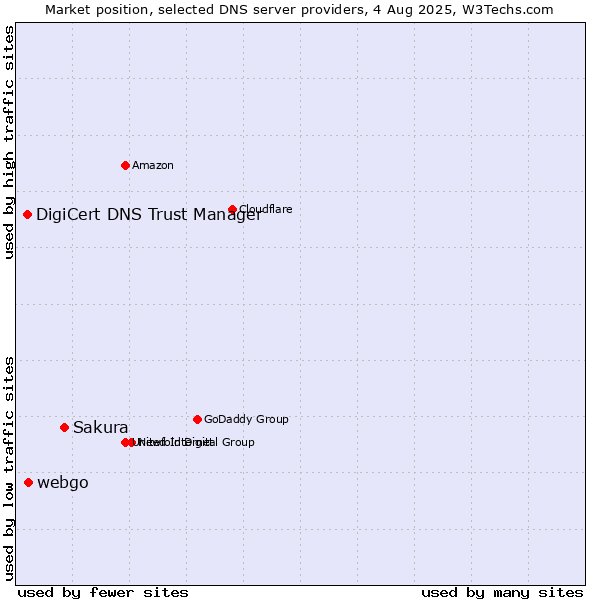Click the Cloudflare red data point

232,209
